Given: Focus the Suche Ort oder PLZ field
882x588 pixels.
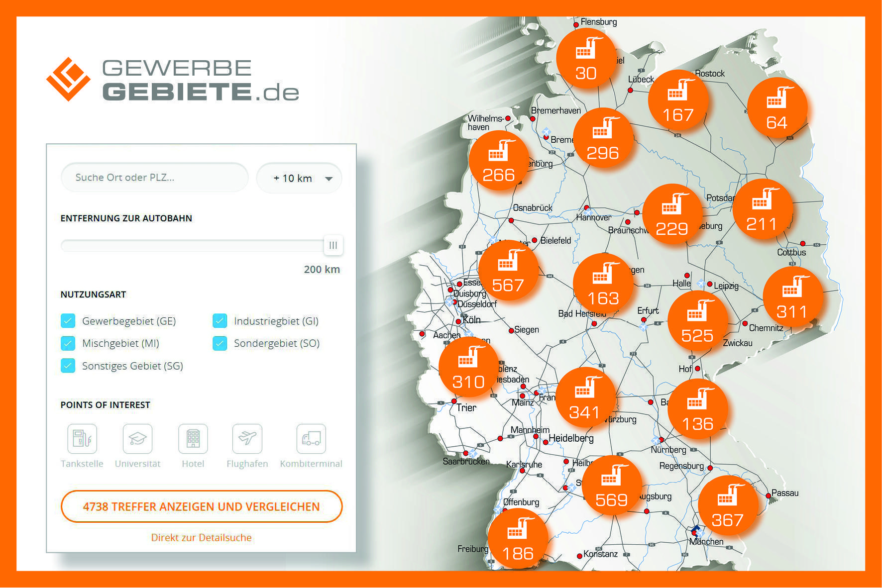Looking at the screenshot, I should pos(154,177).
